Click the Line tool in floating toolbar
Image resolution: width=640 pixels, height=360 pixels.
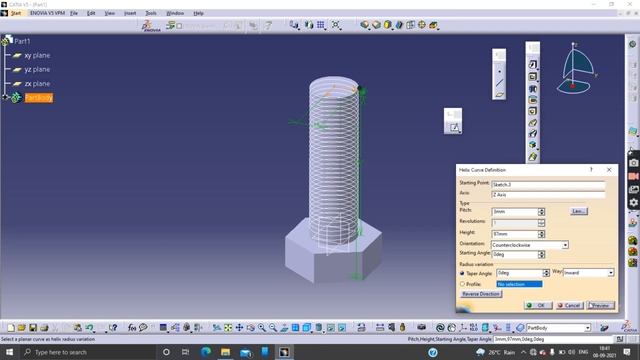click(x=499, y=83)
